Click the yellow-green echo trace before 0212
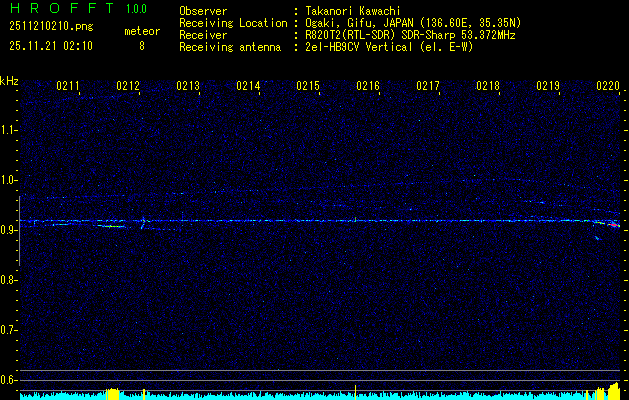Screen dimensions: 629x400 point(112,226)
